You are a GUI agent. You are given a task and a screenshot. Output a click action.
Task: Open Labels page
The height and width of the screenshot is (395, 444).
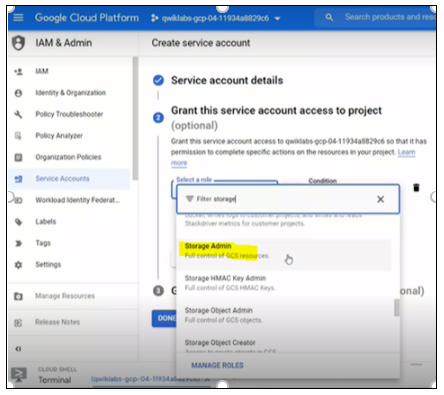(x=46, y=222)
